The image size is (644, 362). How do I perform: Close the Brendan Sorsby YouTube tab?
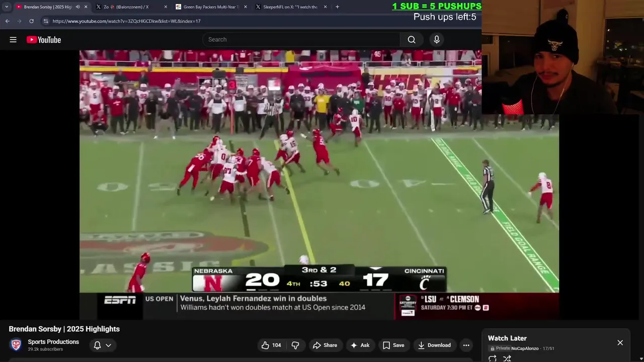(86, 7)
